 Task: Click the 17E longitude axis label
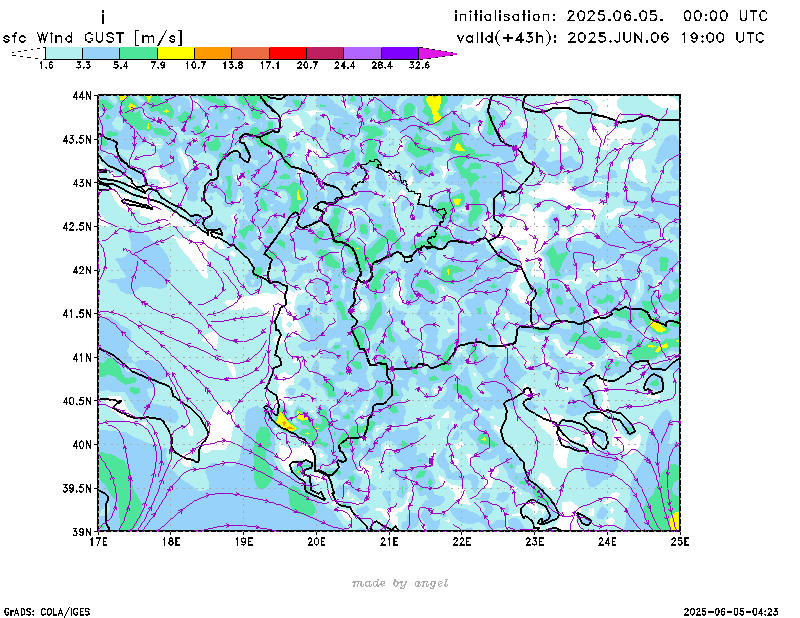point(98,542)
